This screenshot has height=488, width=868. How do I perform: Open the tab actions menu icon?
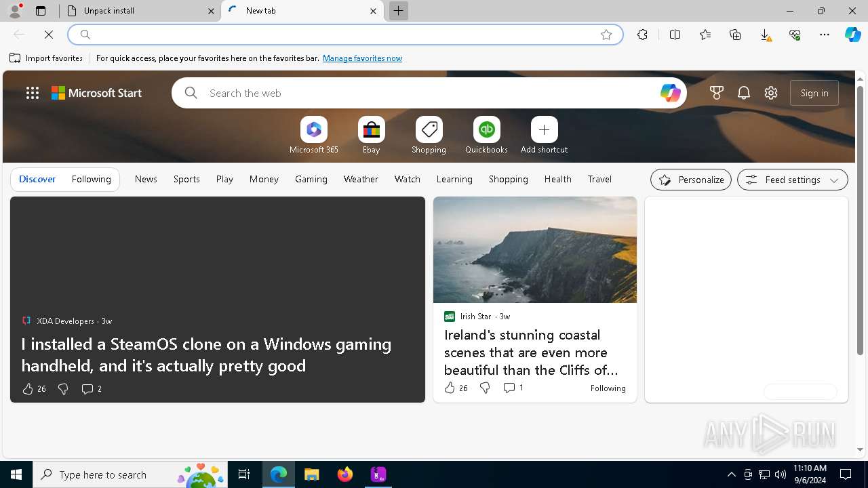pos(41,11)
